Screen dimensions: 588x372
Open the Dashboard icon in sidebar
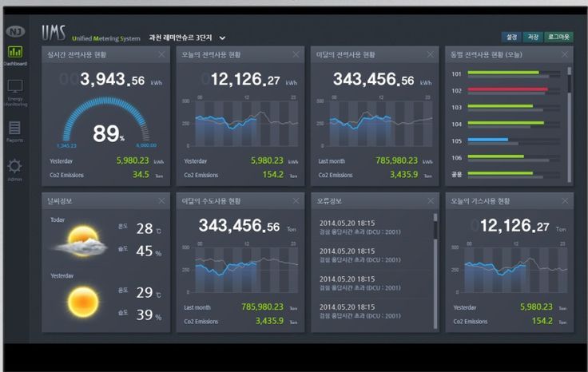(x=14, y=53)
